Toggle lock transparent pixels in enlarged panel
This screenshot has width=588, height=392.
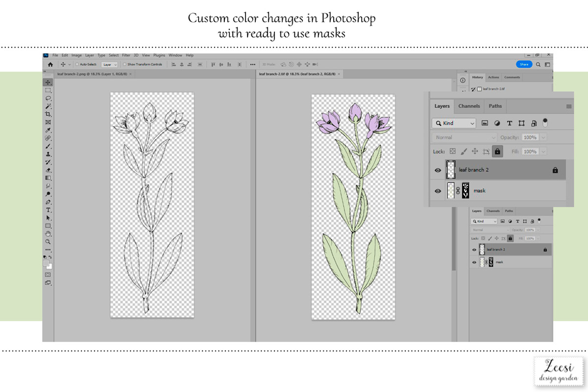pos(452,151)
